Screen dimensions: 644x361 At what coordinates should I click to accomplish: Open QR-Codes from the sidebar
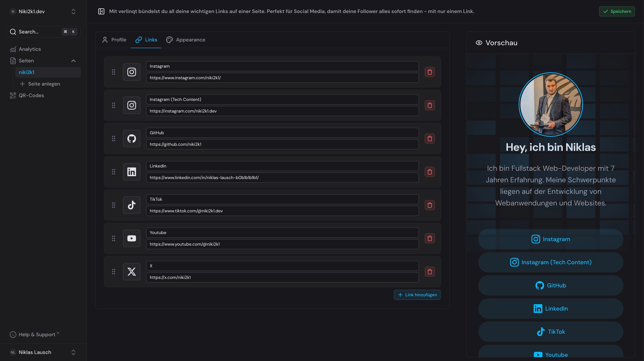[31, 95]
